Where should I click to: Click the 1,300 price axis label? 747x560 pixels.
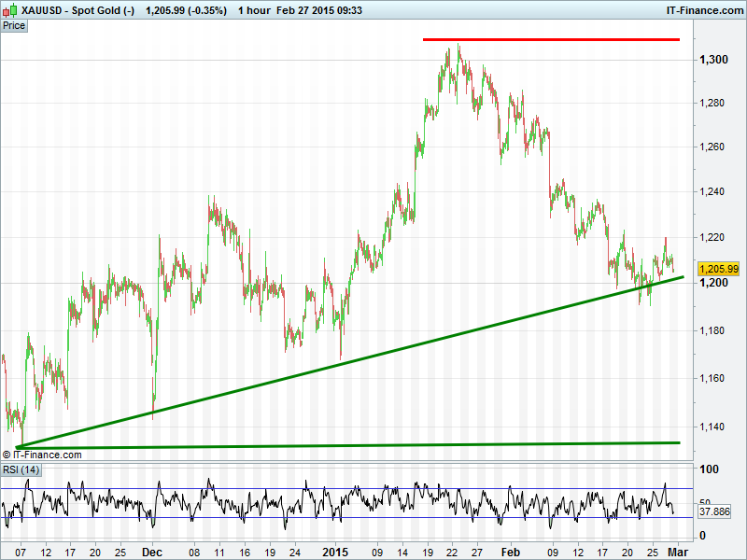[713, 60]
